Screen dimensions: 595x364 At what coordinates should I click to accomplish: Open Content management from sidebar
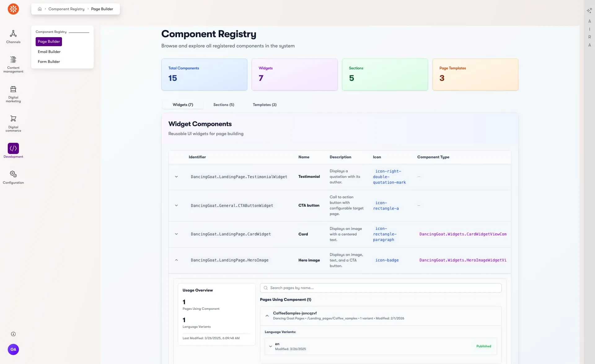coord(13,59)
